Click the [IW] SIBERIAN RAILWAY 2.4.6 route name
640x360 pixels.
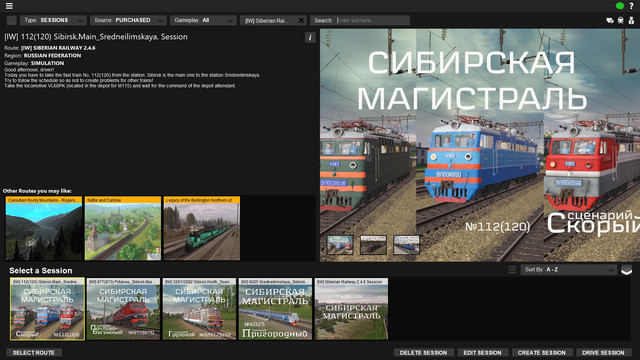coord(58,48)
